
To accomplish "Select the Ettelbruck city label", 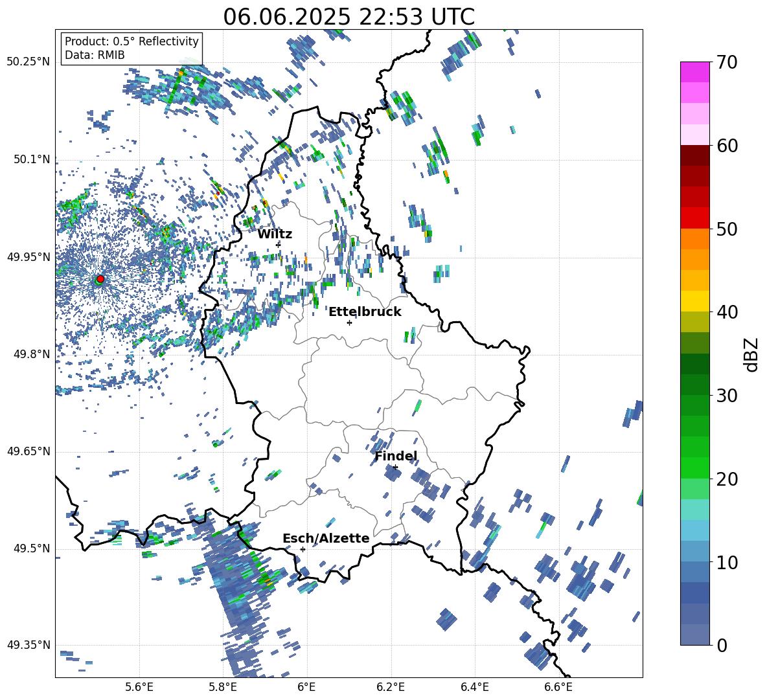I will pos(365,312).
